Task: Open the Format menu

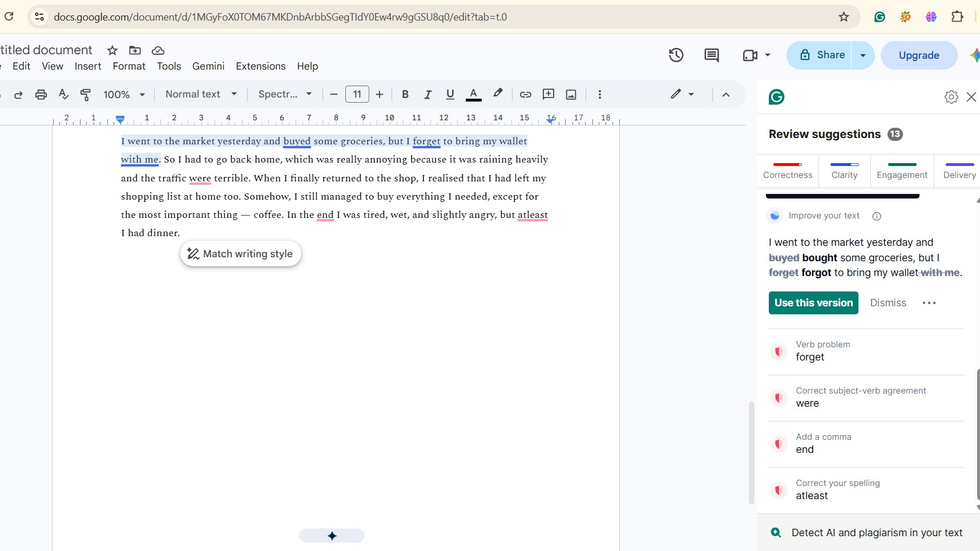Action: (129, 66)
